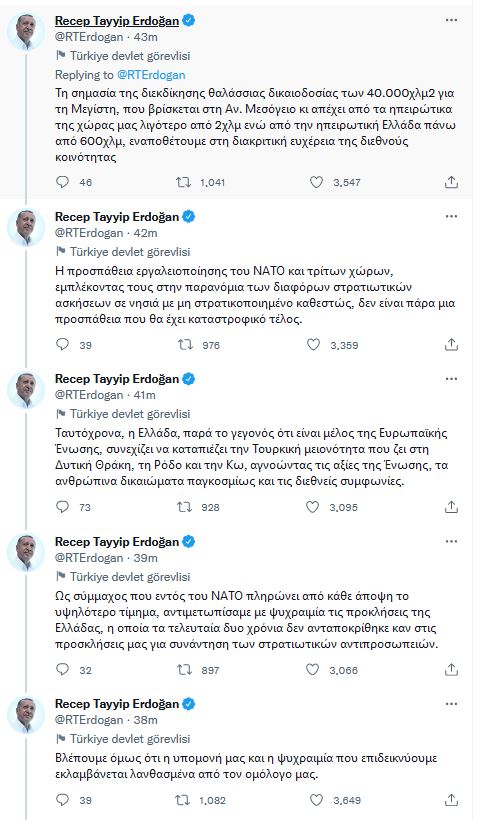Open the 39m timestamp of fourth tweet
The height and width of the screenshot is (820, 485).
(145, 557)
